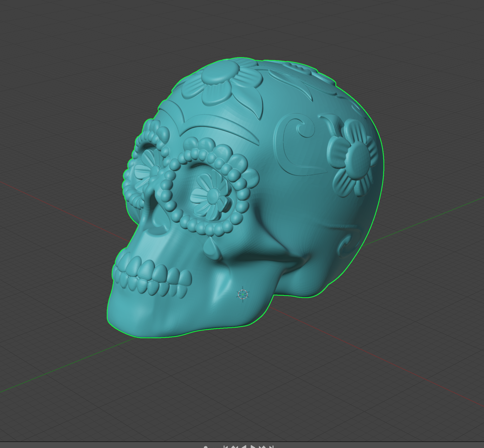Click the 3D cursor crosshair in the viewport
This screenshot has width=484, height=448.
[x=242, y=294]
